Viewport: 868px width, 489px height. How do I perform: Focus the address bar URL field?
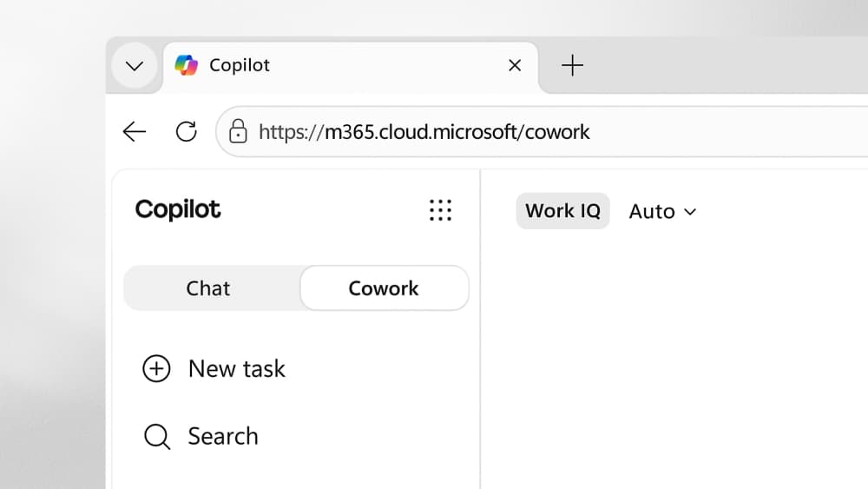coord(542,132)
